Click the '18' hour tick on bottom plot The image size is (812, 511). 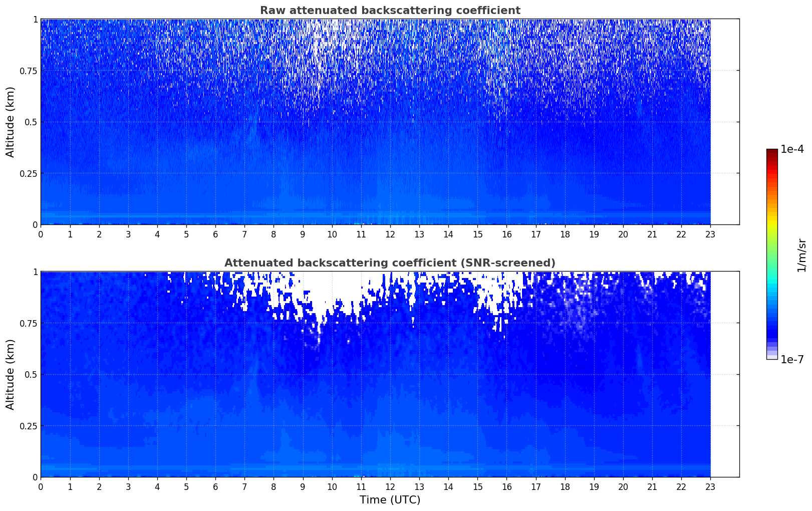pyautogui.click(x=565, y=487)
